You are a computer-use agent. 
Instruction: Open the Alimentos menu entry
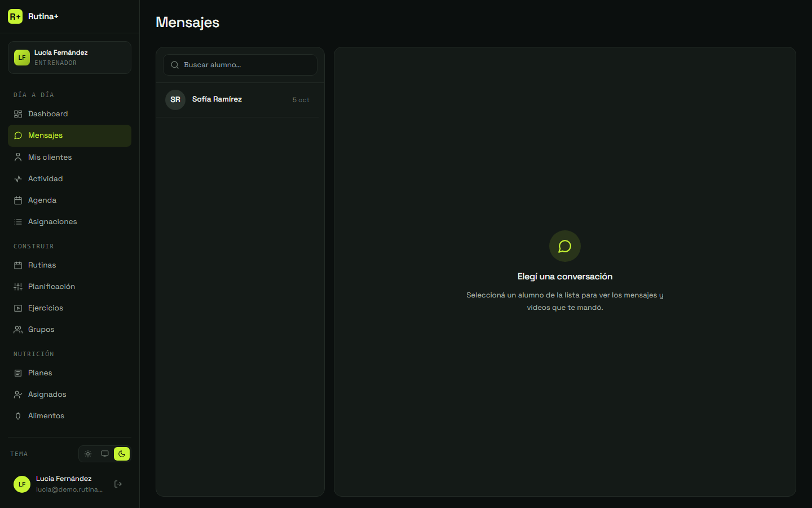coord(69,416)
